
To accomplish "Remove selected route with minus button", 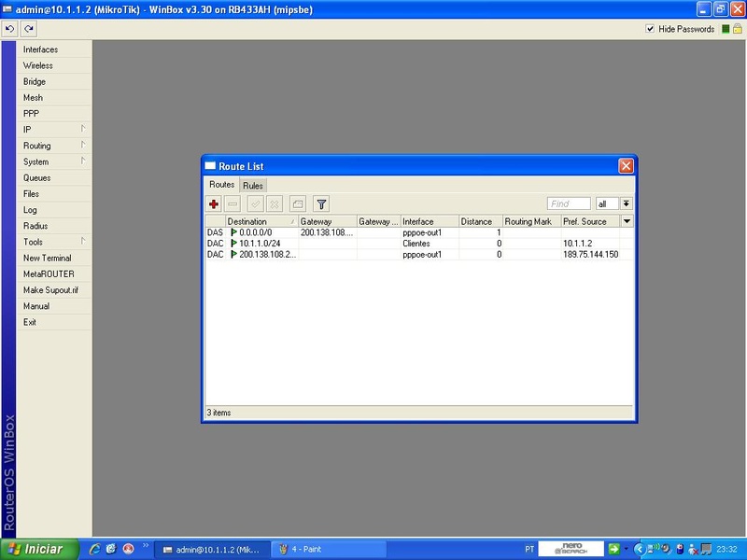I will (233, 204).
